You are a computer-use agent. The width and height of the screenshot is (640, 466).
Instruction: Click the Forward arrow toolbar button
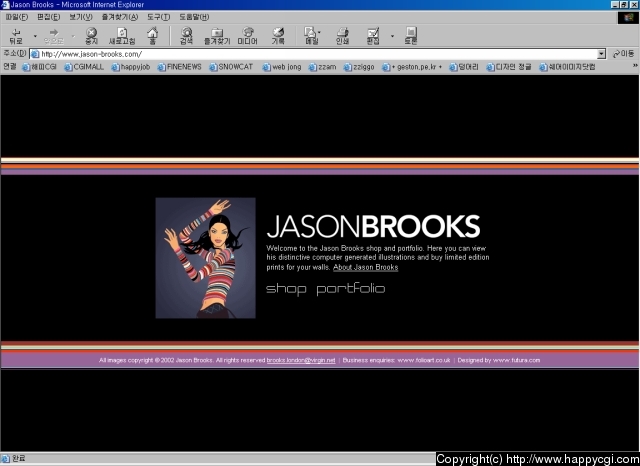[54, 36]
